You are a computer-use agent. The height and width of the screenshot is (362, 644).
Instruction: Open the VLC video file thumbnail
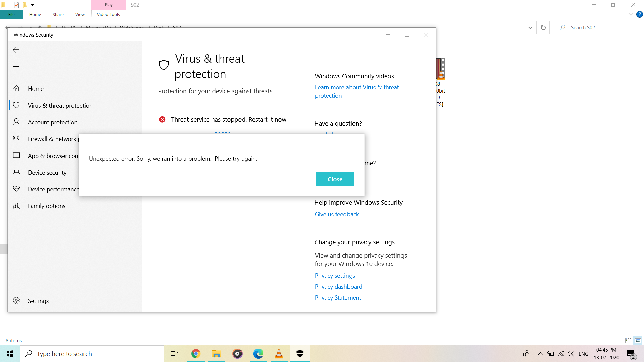[440, 69]
